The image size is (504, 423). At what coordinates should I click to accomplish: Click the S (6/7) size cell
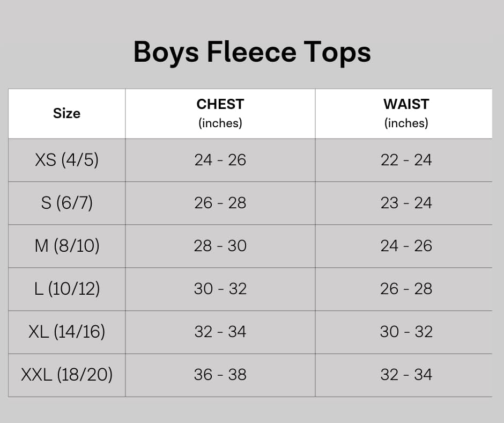point(66,203)
